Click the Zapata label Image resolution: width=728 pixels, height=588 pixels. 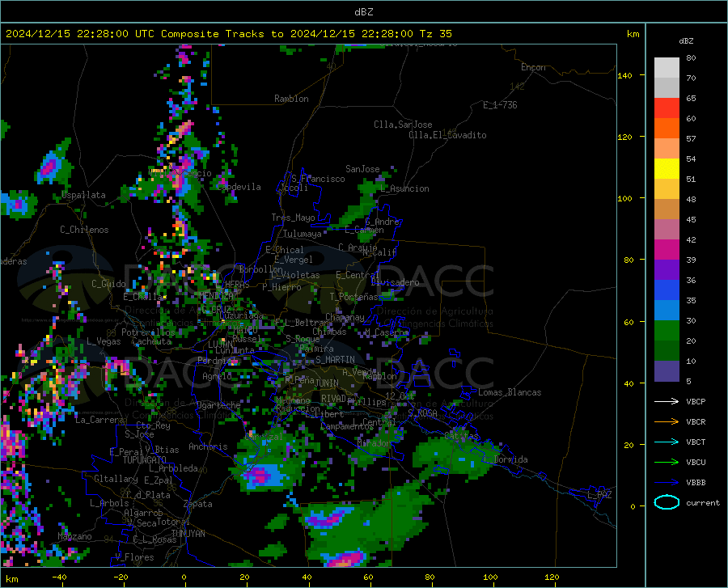pyautogui.click(x=198, y=504)
